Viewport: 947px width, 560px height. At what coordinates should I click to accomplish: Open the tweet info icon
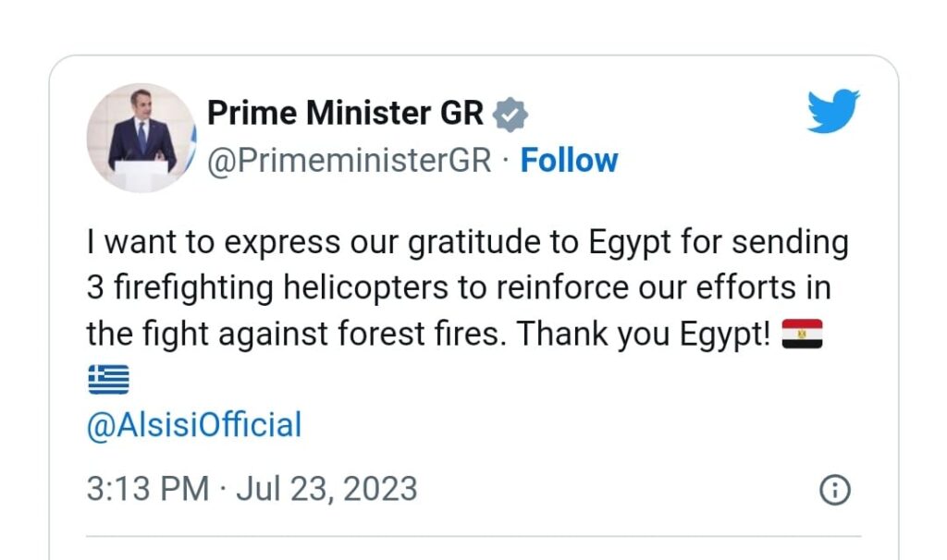835,490
